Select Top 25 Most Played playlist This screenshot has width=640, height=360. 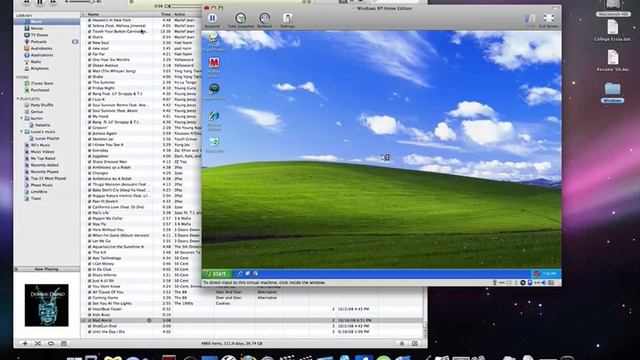pyautogui.click(x=47, y=178)
